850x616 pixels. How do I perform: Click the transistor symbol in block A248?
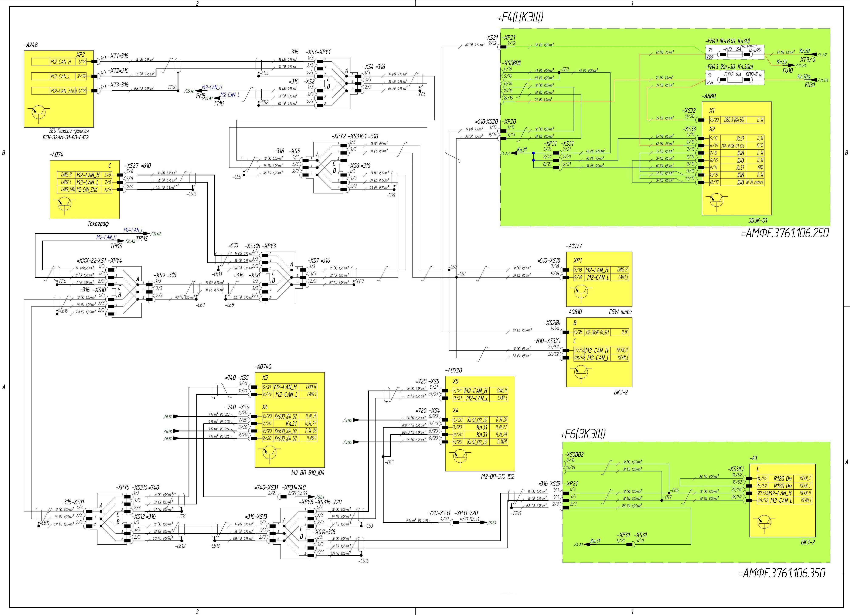pos(39,112)
